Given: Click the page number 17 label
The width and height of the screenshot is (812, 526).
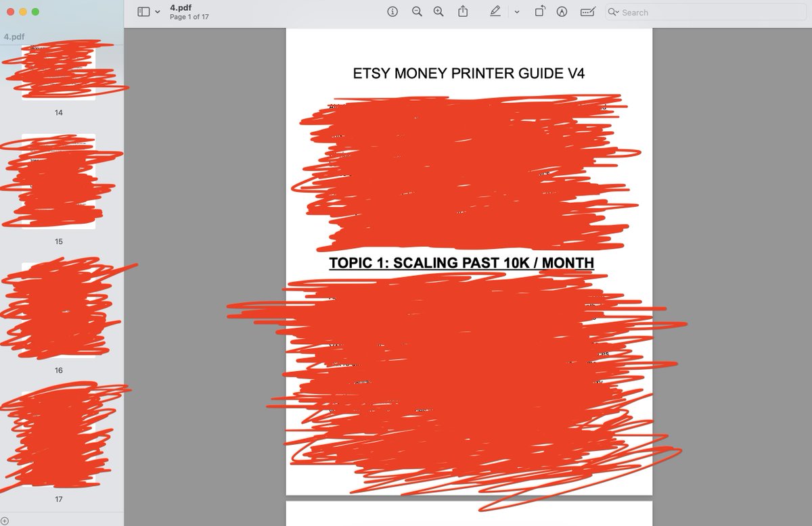Looking at the screenshot, I should tap(59, 500).
